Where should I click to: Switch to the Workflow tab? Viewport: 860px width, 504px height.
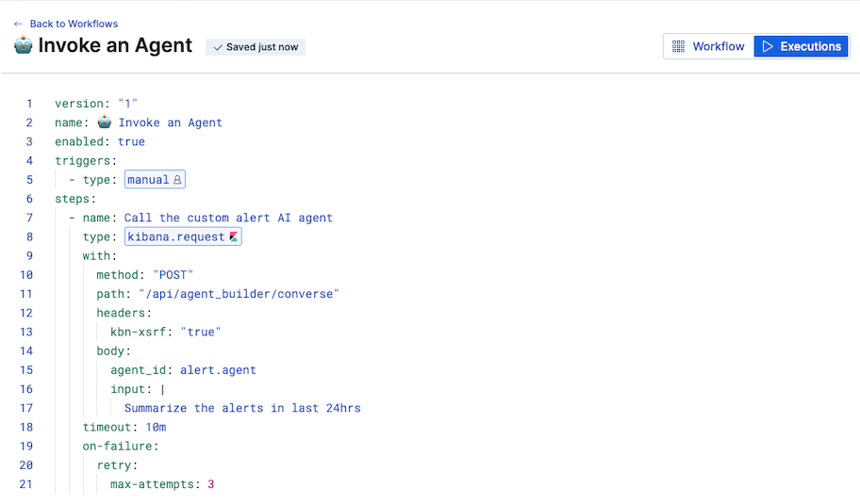pyautogui.click(x=708, y=46)
